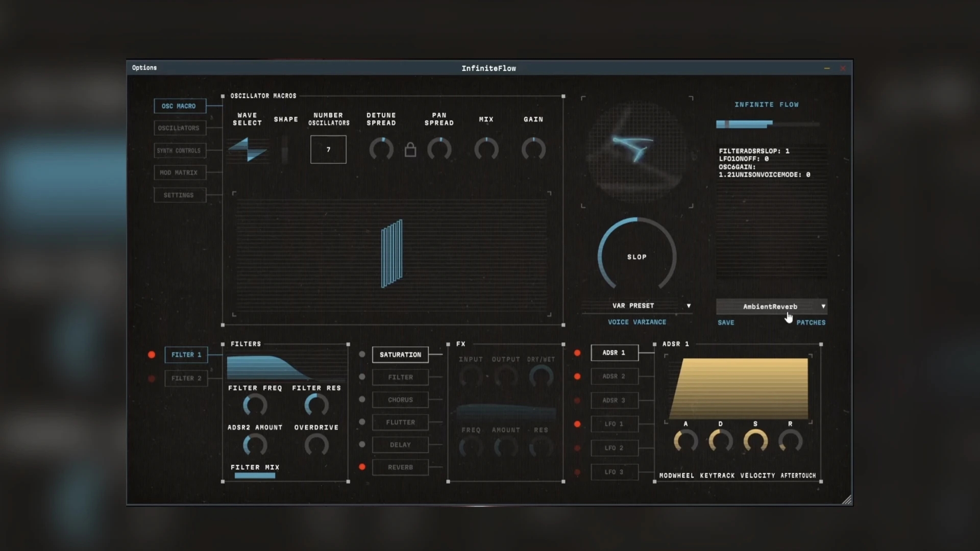Image resolution: width=980 pixels, height=551 pixels.
Task: Enable the Reverb effect toggle dot
Action: click(362, 467)
